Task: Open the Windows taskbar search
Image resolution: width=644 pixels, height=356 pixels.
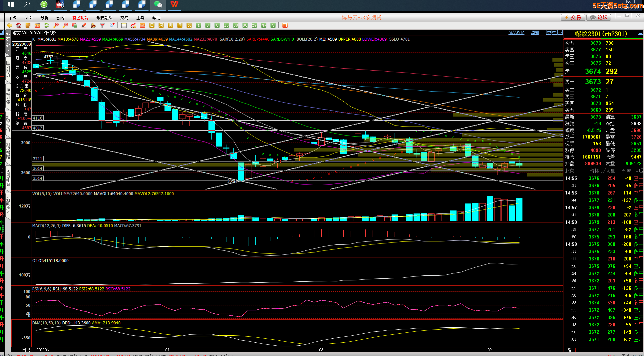Action: point(27,5)
